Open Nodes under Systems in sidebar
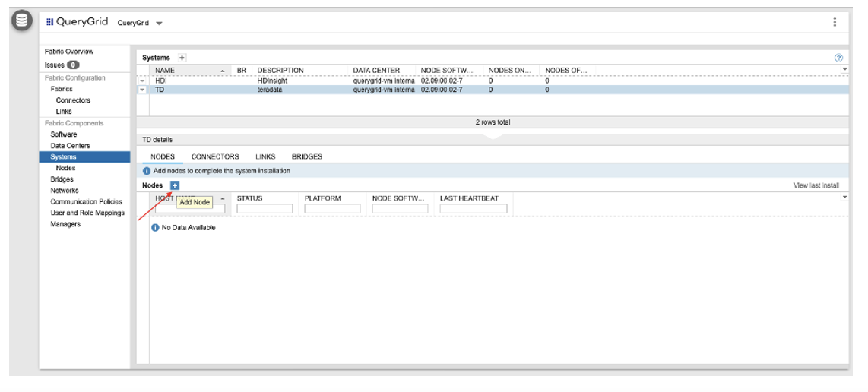This screenshot has height=392, width=868. [66, 168]
